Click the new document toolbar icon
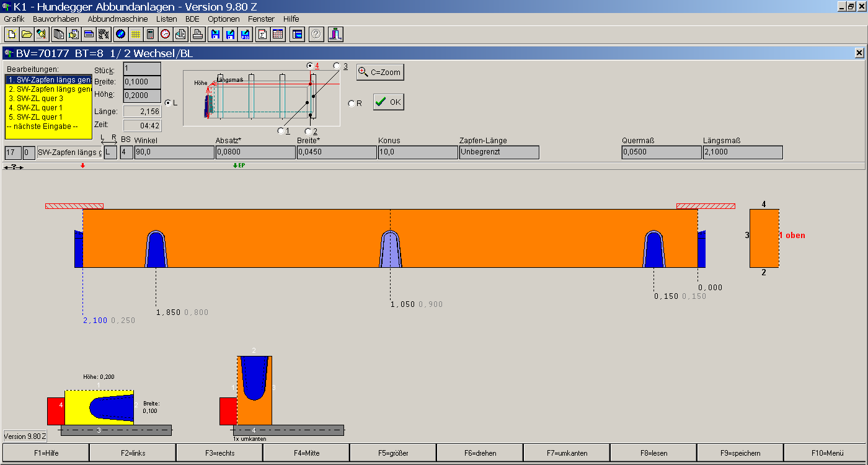 [11, 34]
